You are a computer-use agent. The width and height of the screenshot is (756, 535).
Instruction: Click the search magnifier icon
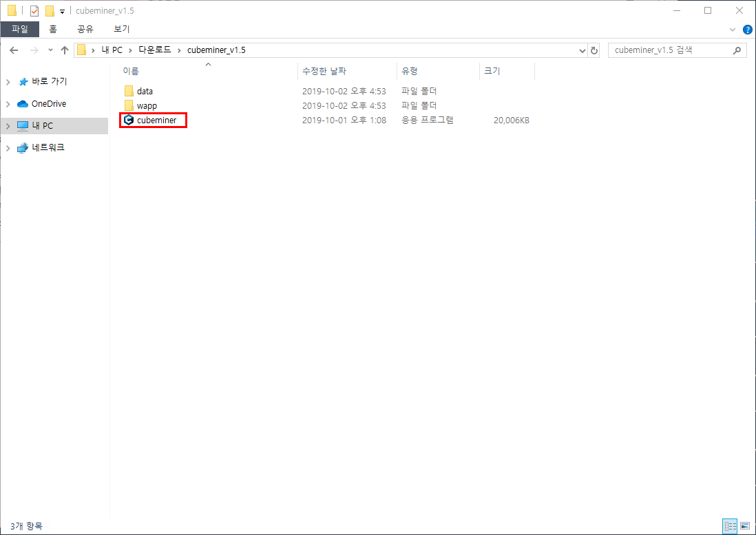[x=737, y=50]
